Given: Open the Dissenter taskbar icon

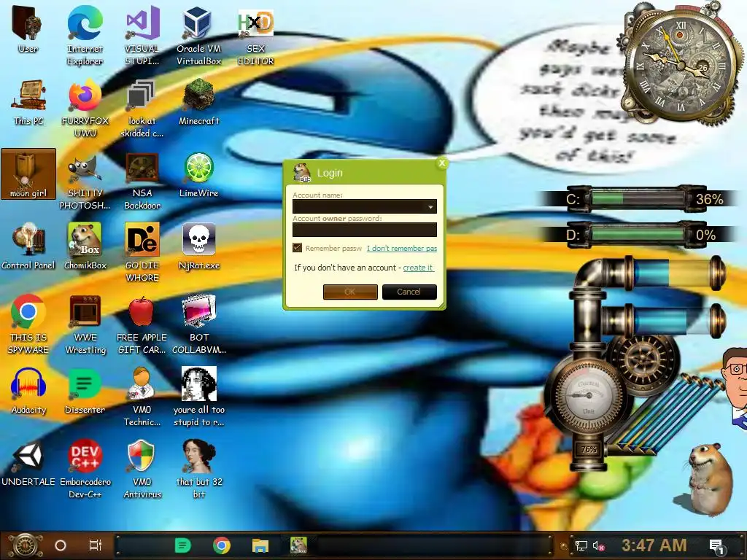Looking at the screenshot, I should pos(183,545).
